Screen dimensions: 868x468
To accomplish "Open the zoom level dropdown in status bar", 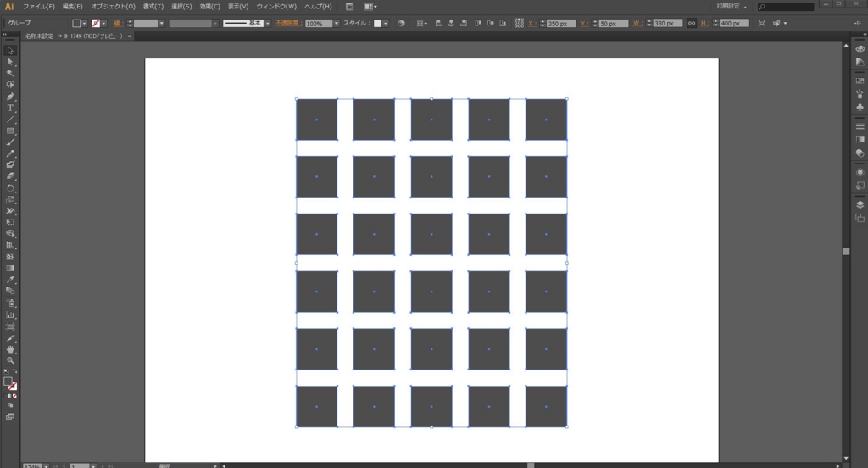I will [46, 466].
